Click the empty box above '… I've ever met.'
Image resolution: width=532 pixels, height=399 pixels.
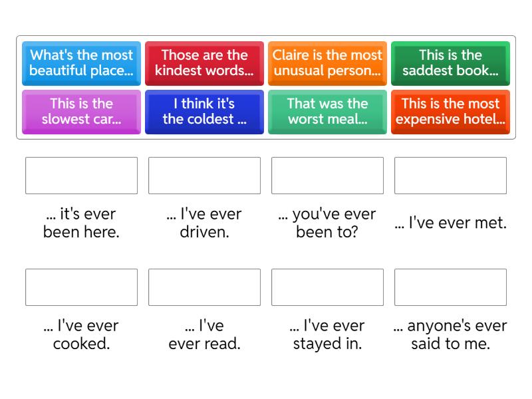pos(450,175)
